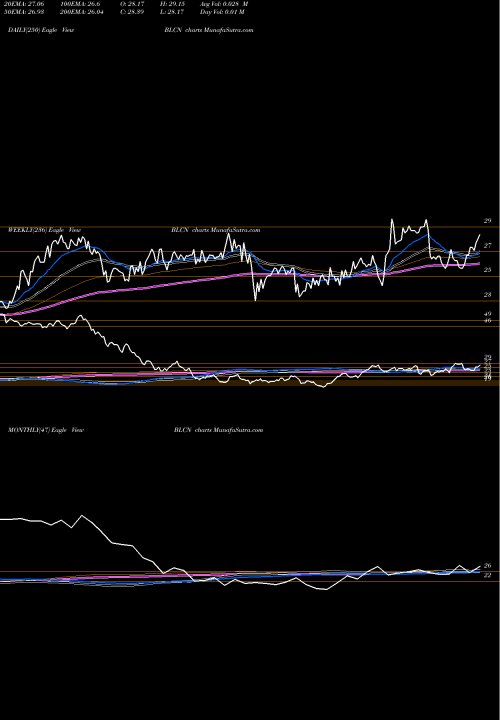This screenshot has width=500, height=720.
Task: Click the high price H: 29.15
Action: [x=172, y=4]
